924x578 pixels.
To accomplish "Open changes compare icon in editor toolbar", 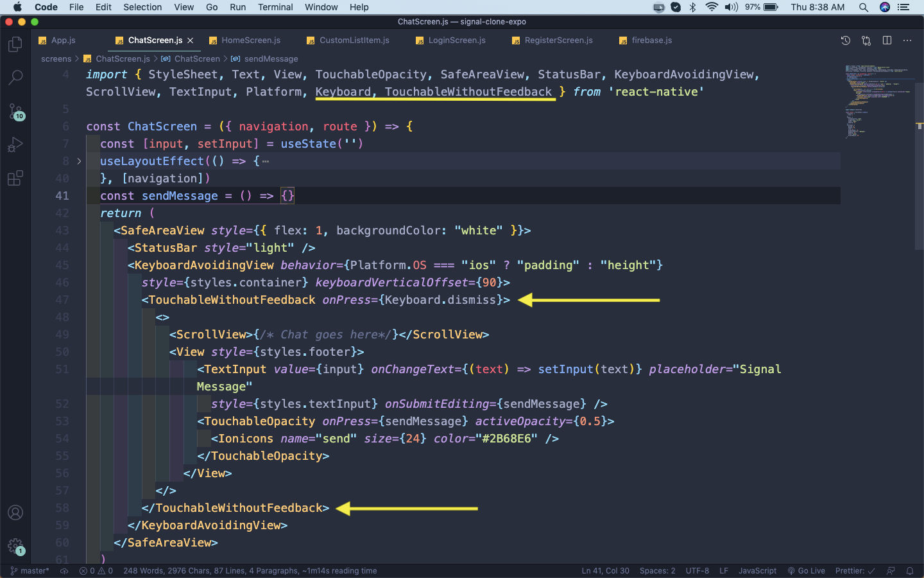I will [x=866, y=40].
